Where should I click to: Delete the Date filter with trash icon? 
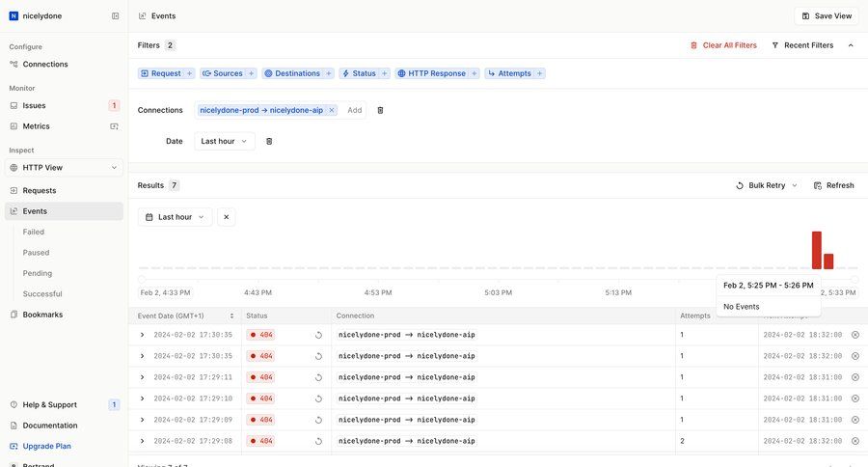(269, 141)
